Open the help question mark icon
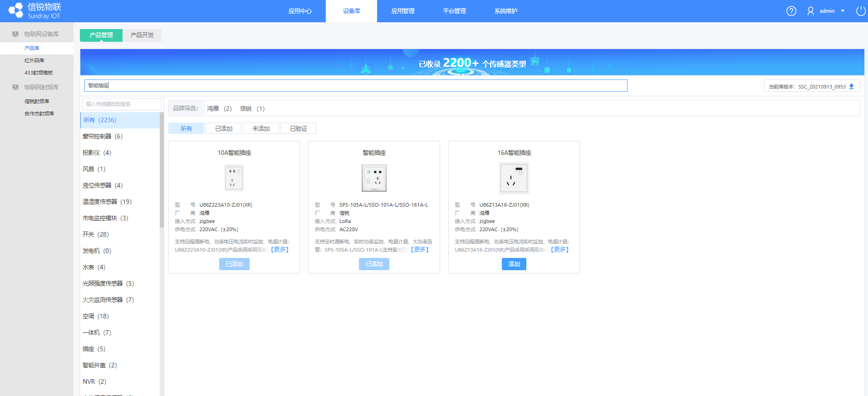 click(791, 11)
